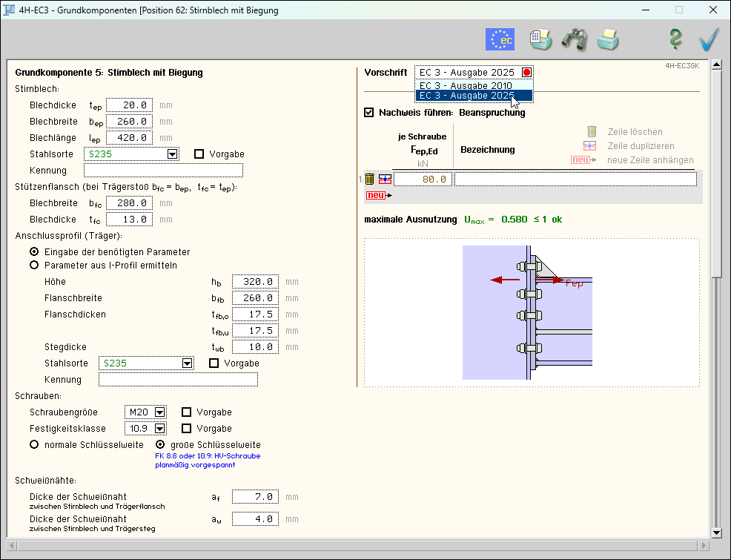Open Stirnblech Stahlsorte S235 dropdown

[x=173, y=154]
